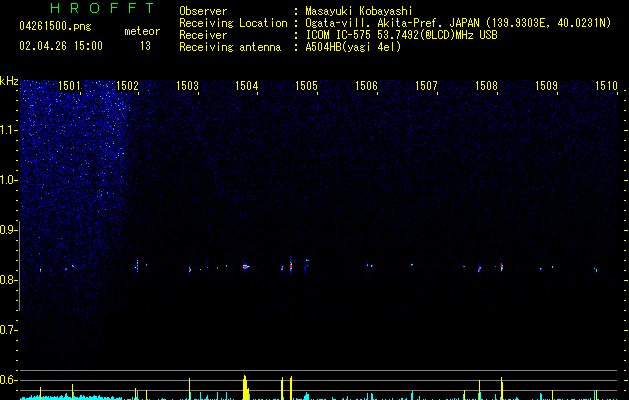
Task: Click the 1508 time marker
Action: click(x=486, y=86)
